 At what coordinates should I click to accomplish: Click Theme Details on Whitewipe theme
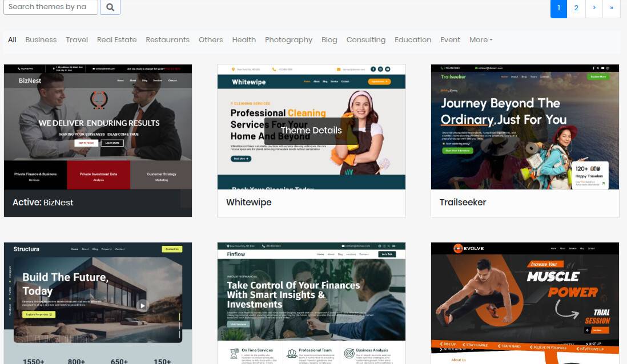(x=311, y=130)
